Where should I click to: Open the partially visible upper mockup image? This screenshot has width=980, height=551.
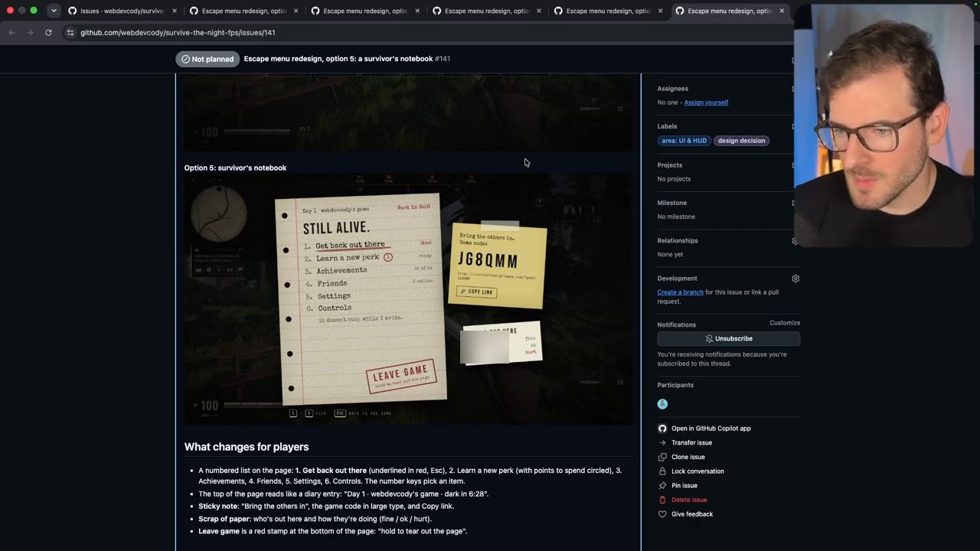click(x=408, y=112)
